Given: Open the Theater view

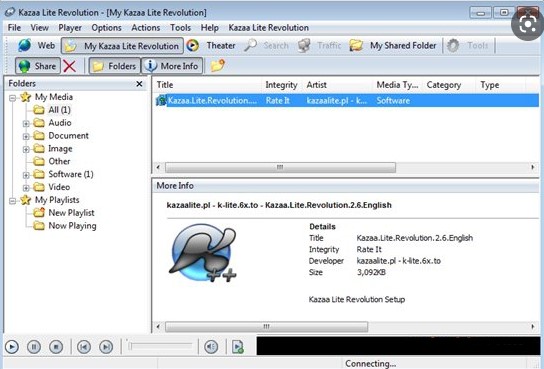Looking at the screenshot, I should coord(211,45).
